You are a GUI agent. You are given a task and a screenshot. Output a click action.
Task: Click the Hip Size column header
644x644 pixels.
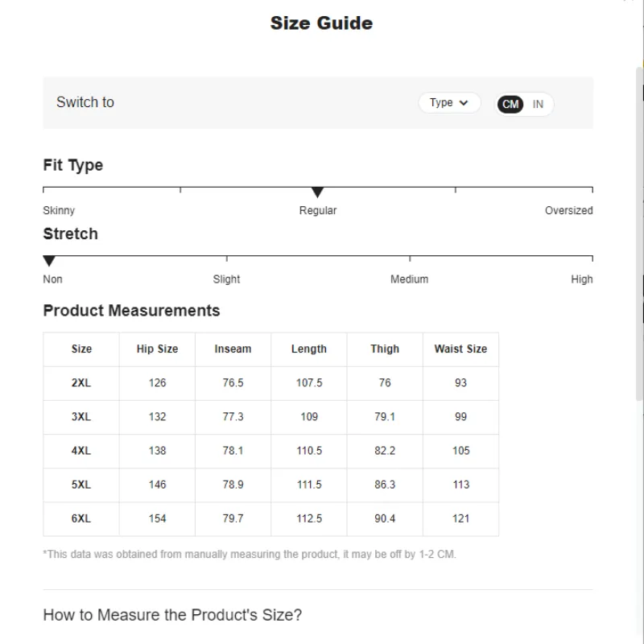click(157, 349)
